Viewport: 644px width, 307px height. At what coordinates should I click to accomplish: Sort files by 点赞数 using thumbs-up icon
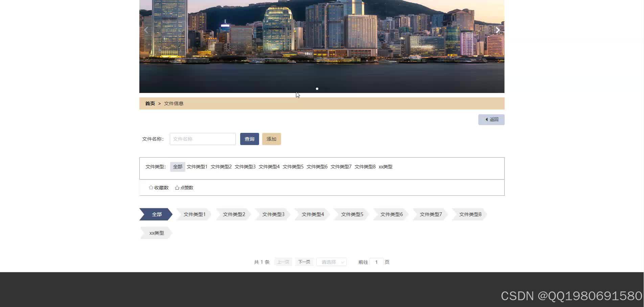point(184,187)
